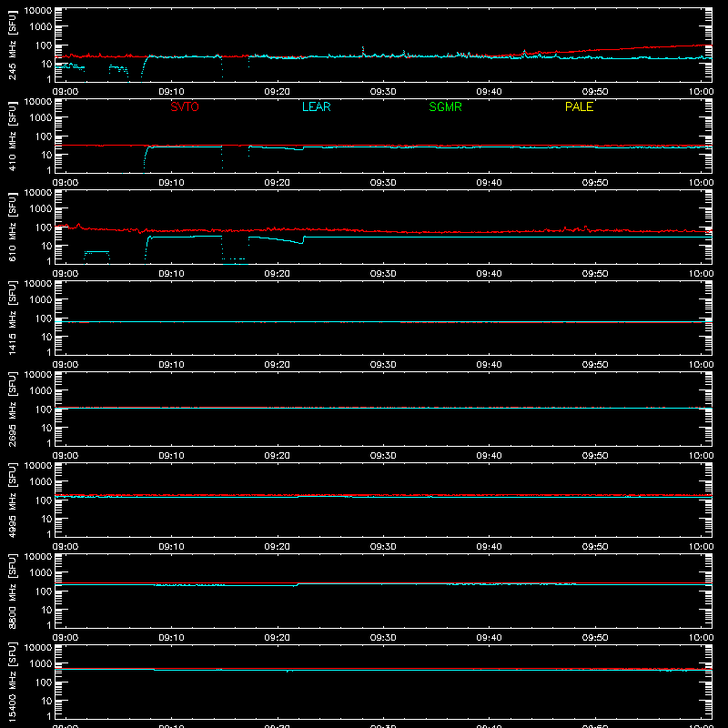Click 09:50 time label under 1415 MHz panel

[595, 365]
